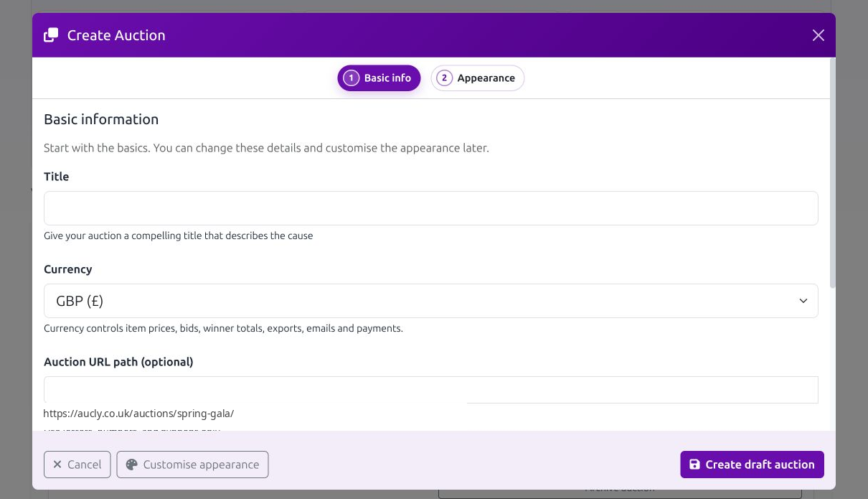Click the 'Auction URL path (optional)' label

click(x=118, y=362)
